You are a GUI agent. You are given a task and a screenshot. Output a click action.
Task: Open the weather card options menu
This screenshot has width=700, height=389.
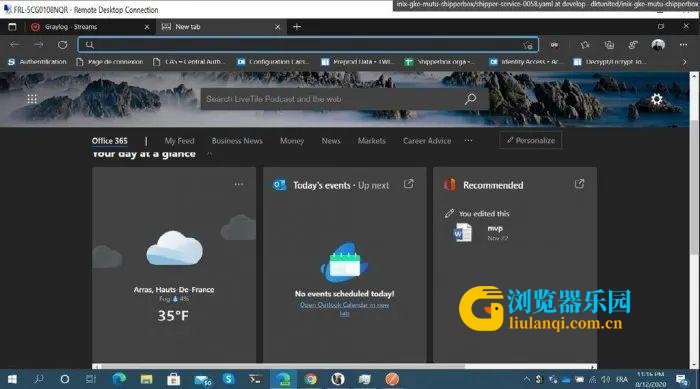[239, 184]
